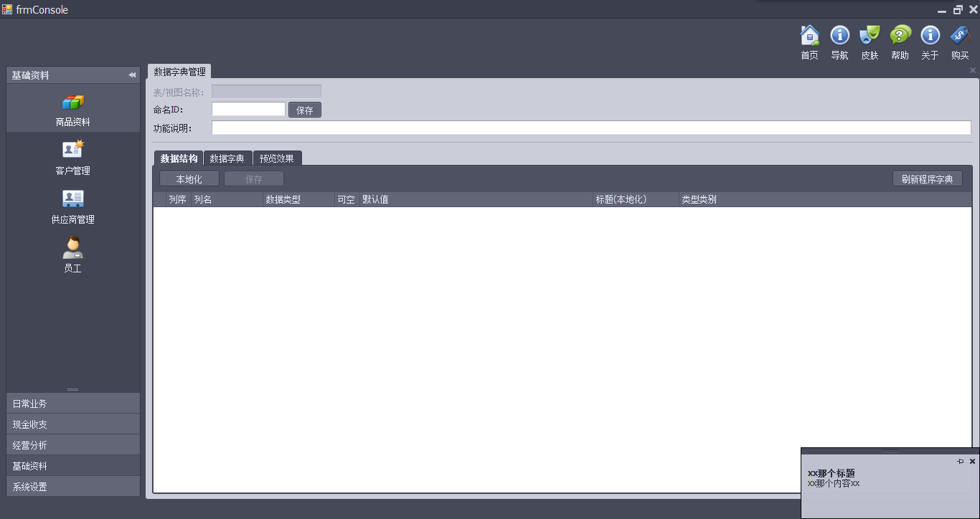Expand the 现金收支 sidebar group
This screenshot has width=980, height=519.
click(72, 424)
